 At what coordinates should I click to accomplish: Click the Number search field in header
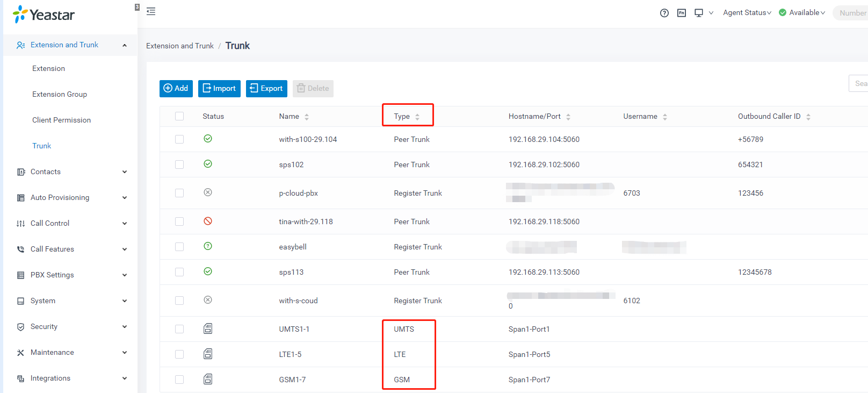tap(851, 13)
